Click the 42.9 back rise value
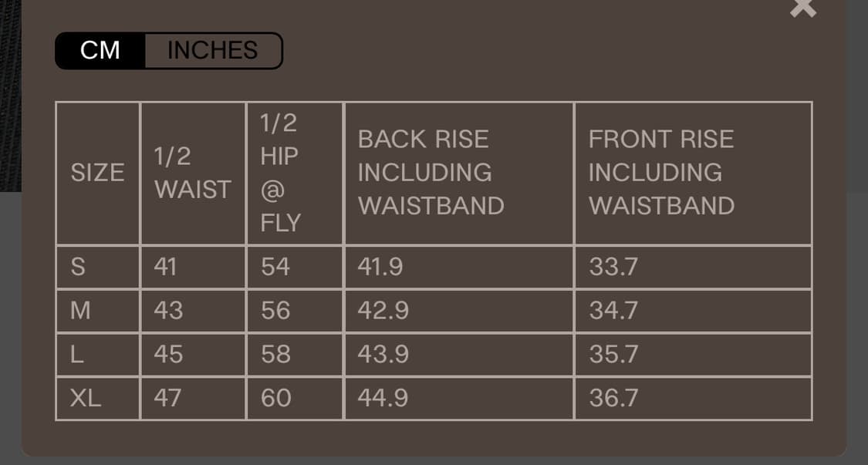 click(380, 311)
